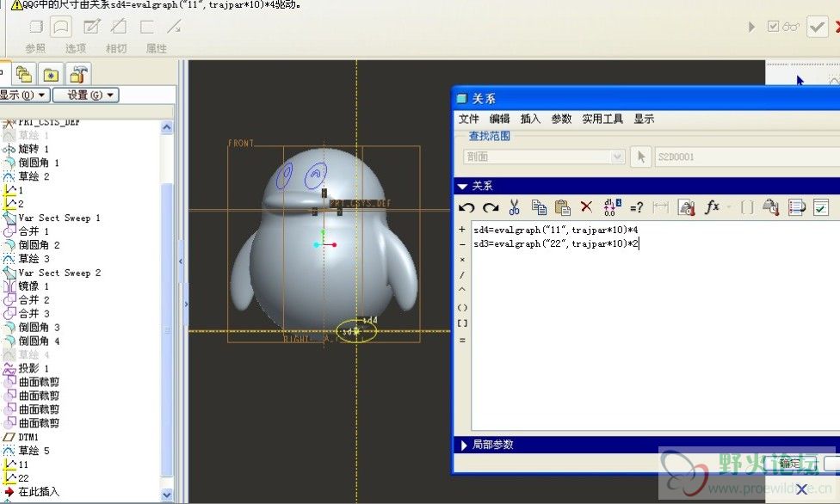Open 文件 menu in relations dialog
This screenshot has height=504, width=840.
(x=469, y=119)
